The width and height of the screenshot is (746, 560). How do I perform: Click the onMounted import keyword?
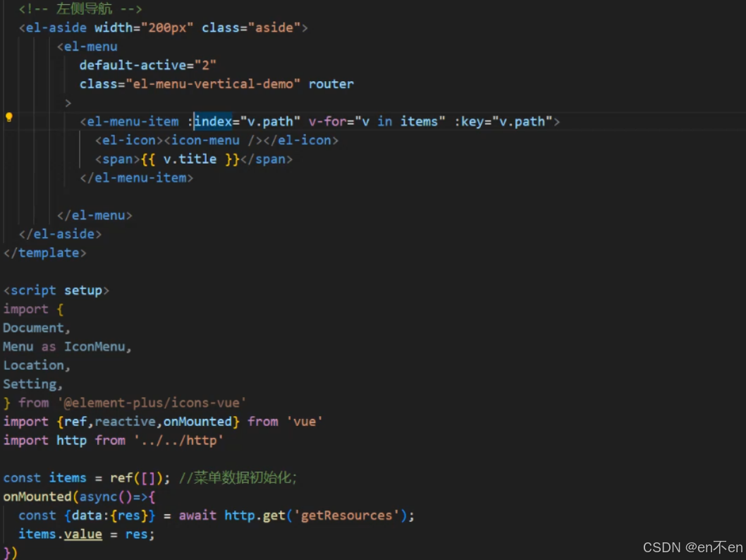(x=200, y=421)
